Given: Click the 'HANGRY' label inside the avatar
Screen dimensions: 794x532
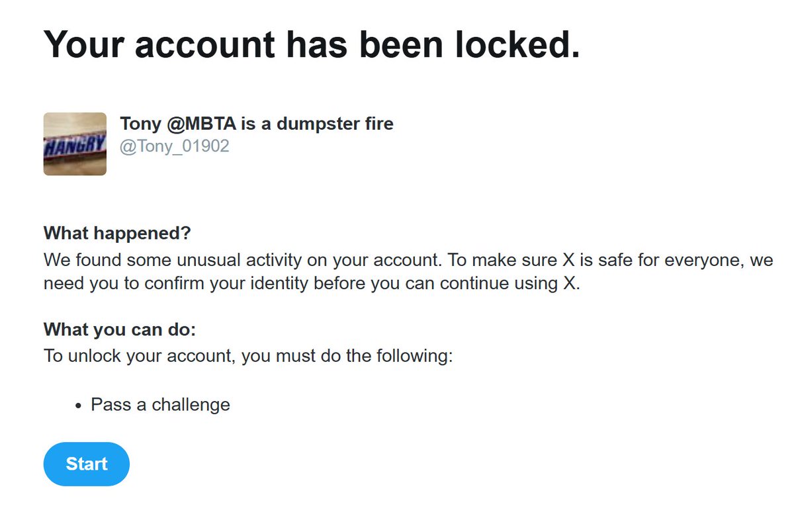Looking at the screenshot, I should click(x=75, y=146).
